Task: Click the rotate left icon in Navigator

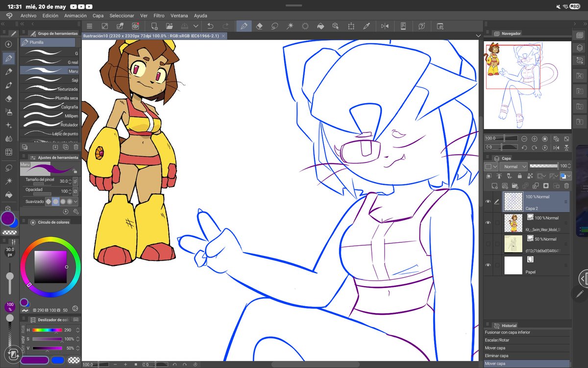Action: click(x=524, y=147)
